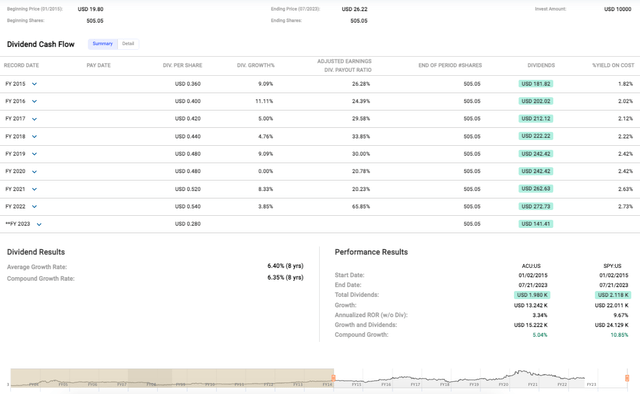Expand the FY 2016 row chevron
Image resolution: width=640 pixels, height=394 pixels.
point(34,101)
